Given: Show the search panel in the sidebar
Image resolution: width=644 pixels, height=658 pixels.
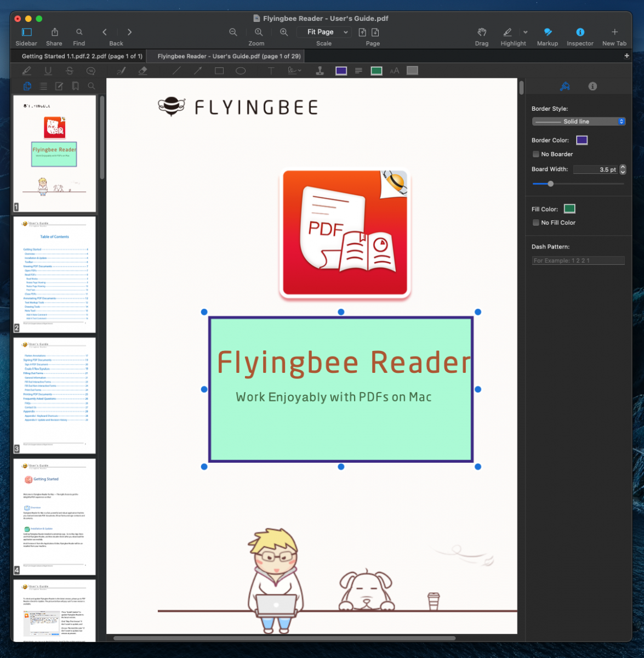Looking at the screenshot, I should 92,86.
